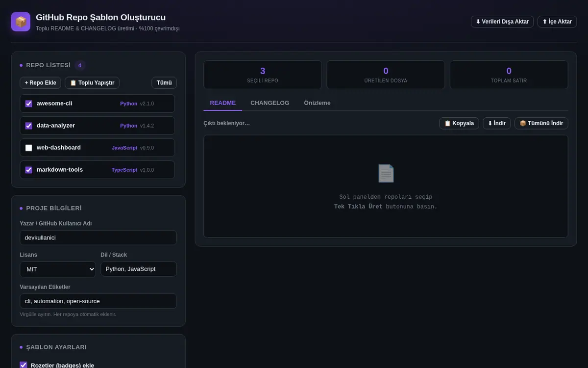Click the v0.9.0 version label
Screen dimensions: 588x368
coord(147,148)
